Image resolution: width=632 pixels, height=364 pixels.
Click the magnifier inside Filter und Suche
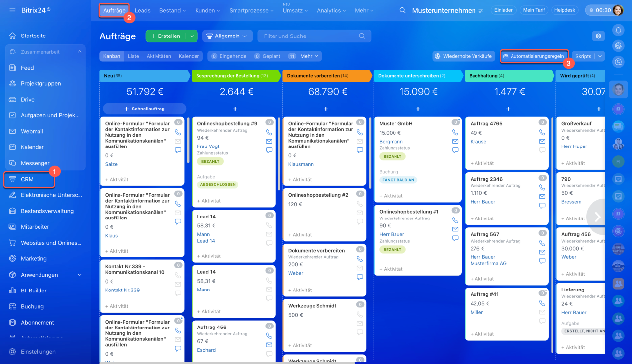tap(363, 36)
